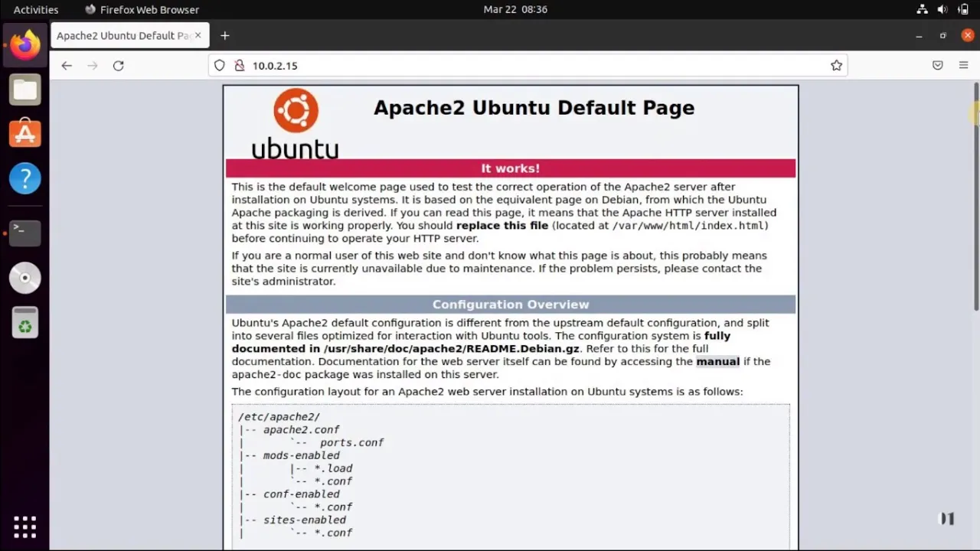
Task: Go back to the previous page
Action: pyautogui.click(x=67, y=66)
